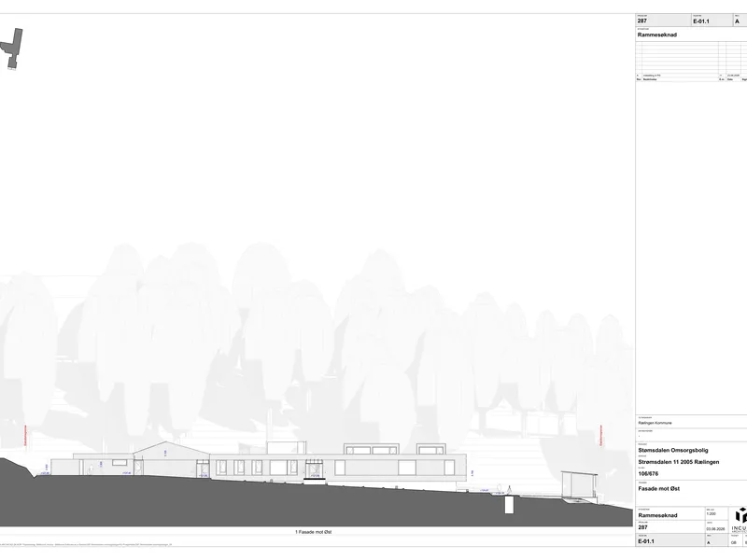Select the address 'Strømsdalen 11 2005 Rælingen'

679,462
